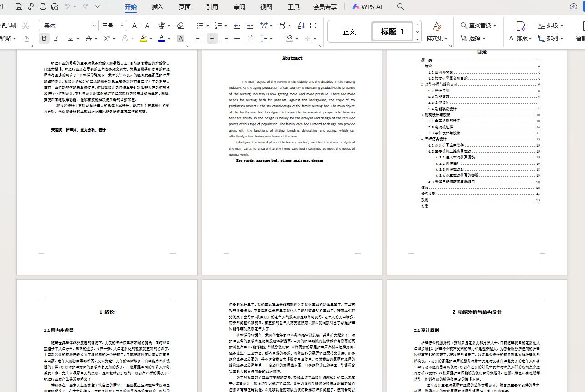This screenshot has height=392, width=585.
Task: Apply yellow highlight color
Action: click(x=143, y=38)
